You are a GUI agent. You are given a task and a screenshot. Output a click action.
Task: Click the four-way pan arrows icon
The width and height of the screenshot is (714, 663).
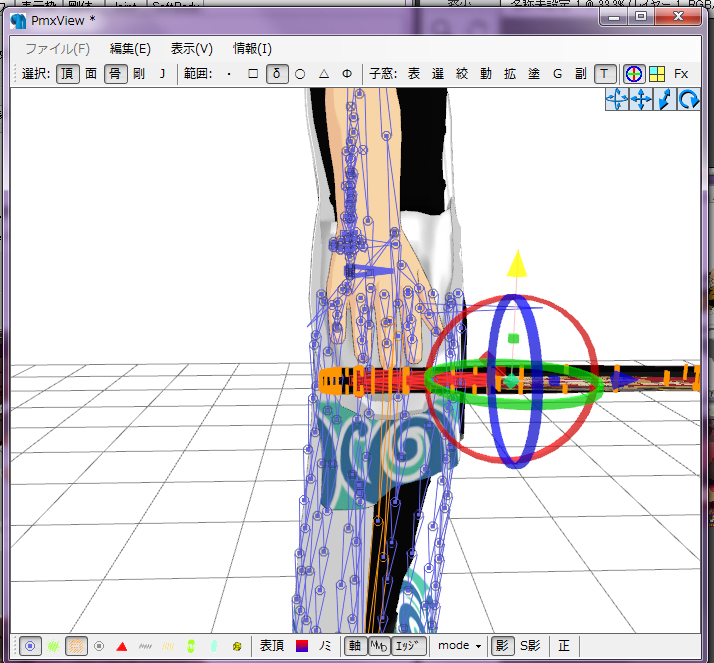641,99
